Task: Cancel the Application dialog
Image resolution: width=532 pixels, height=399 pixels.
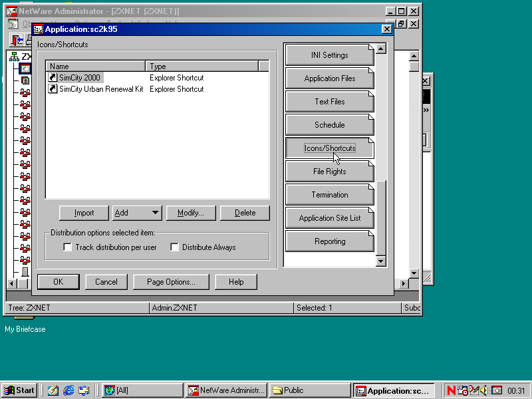Action: (106, 281)
